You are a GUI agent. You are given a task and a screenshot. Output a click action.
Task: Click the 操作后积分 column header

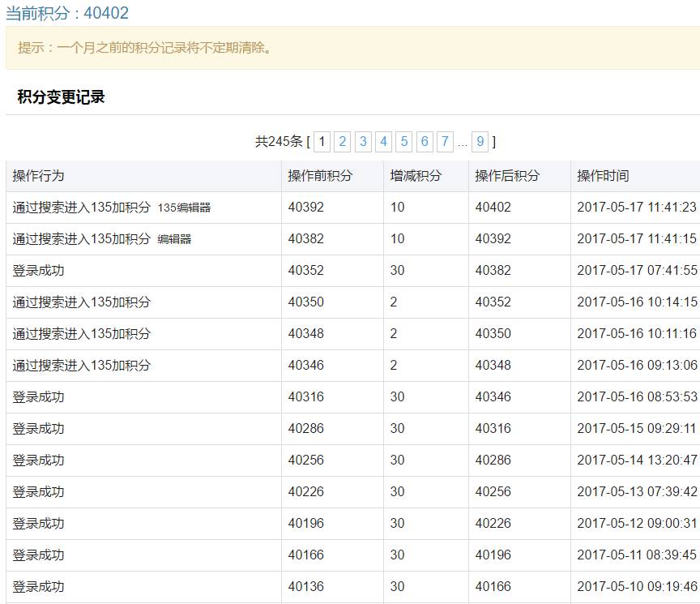(507, 176)
